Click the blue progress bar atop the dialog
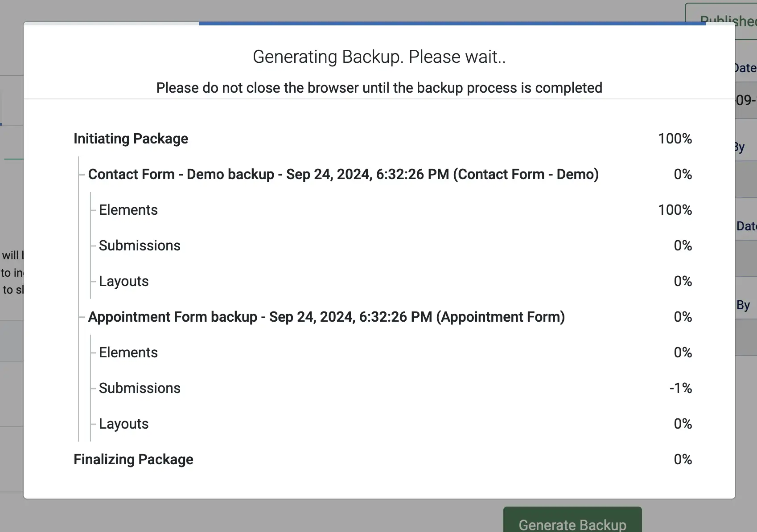This screenshot has width=757, height=532. coord(452,24)
